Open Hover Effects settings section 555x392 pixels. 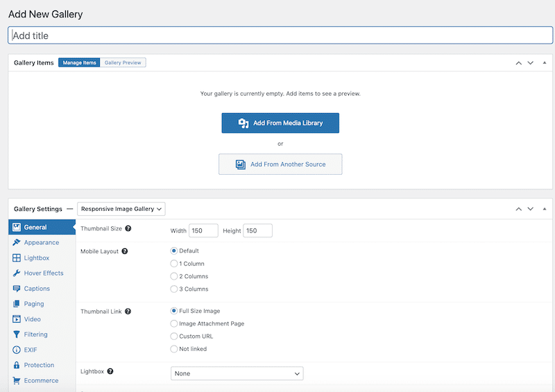42,273
